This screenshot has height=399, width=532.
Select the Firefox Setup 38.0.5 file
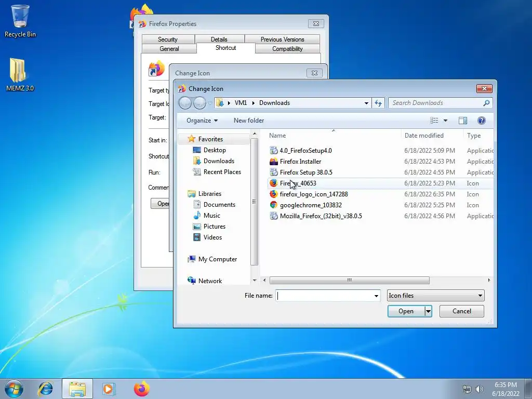pos(305,172)
